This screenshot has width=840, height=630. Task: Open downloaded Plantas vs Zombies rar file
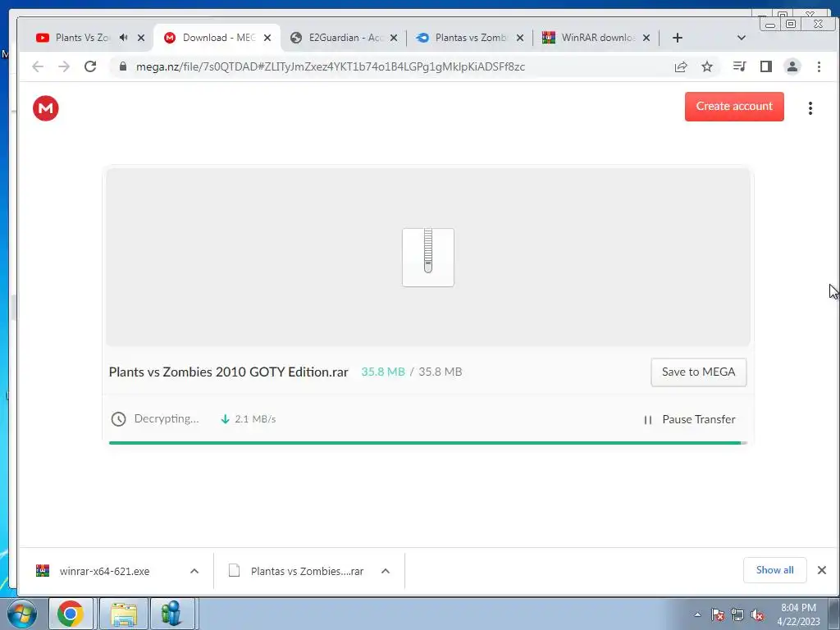[307, 571]
